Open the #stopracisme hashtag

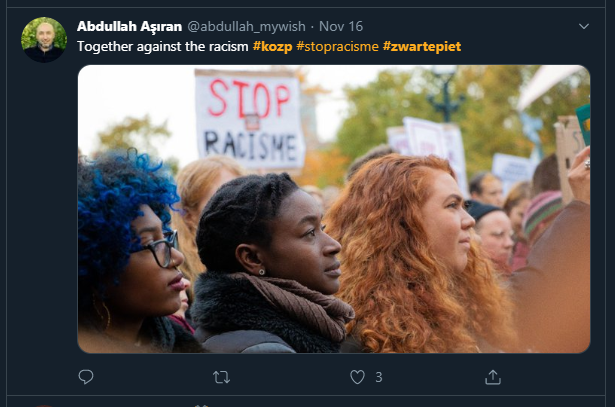(x=337, y=47)
